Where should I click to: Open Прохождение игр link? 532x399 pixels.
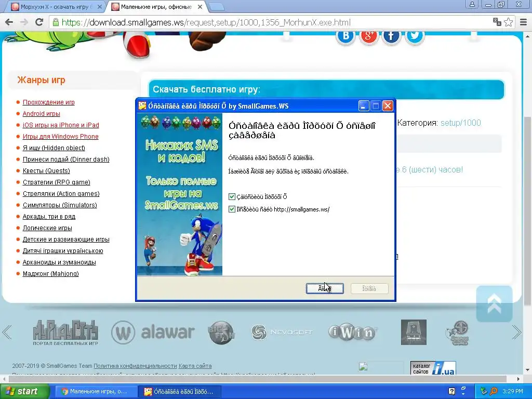coord(48,102)
